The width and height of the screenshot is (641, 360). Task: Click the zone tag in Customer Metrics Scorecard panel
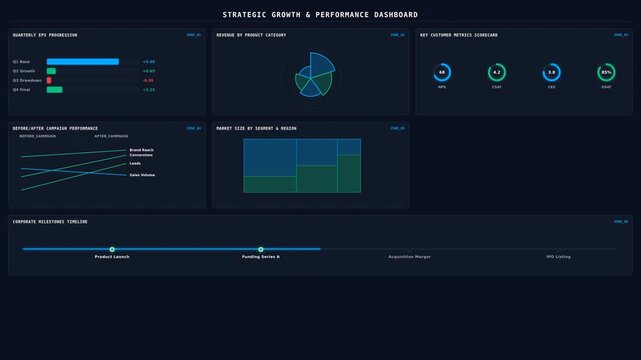point(621,35)
